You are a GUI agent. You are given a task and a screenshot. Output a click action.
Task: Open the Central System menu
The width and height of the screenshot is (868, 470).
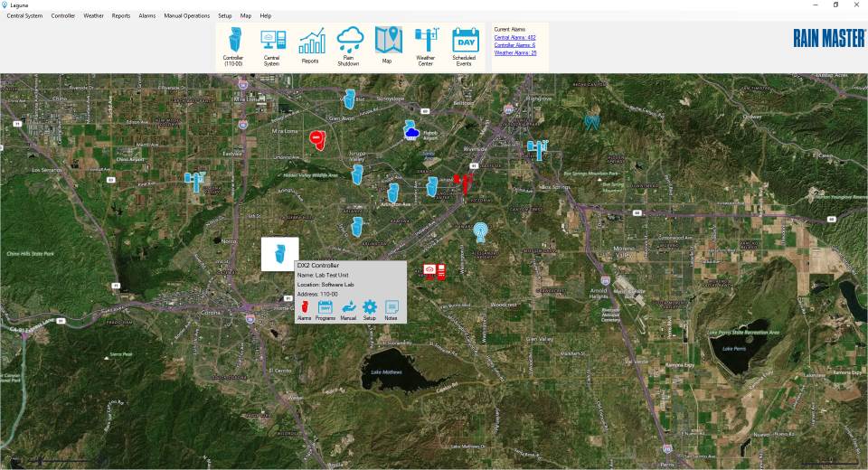click(24, 15)
